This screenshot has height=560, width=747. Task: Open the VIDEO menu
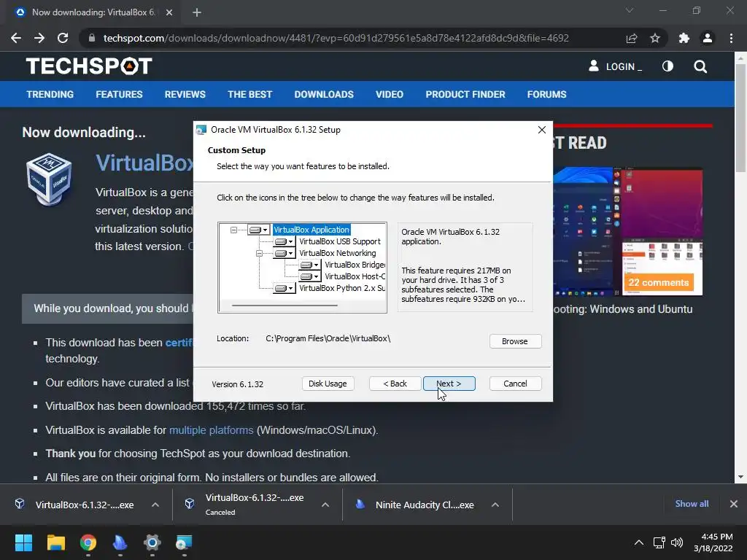pos(390,94)
